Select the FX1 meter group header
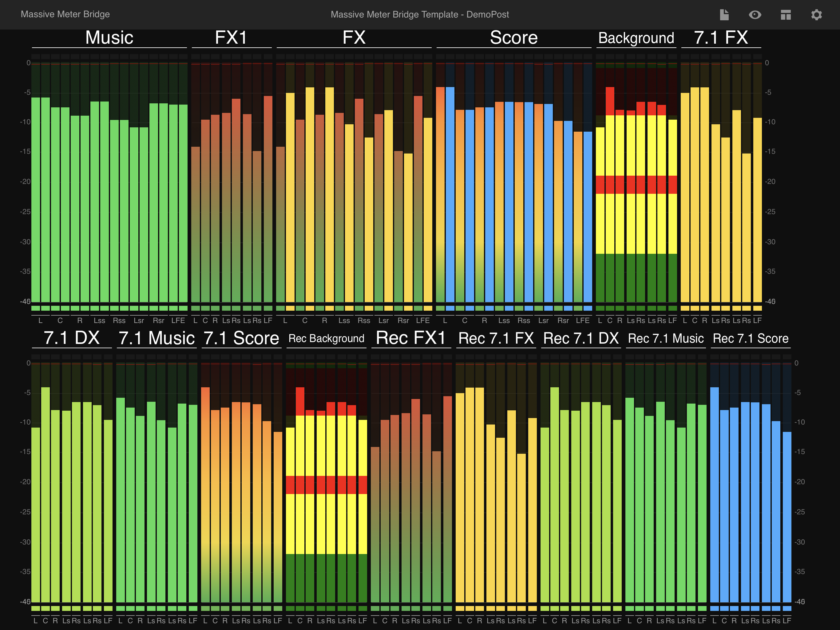Screen dimensions: 840x630 click(232, 38)
